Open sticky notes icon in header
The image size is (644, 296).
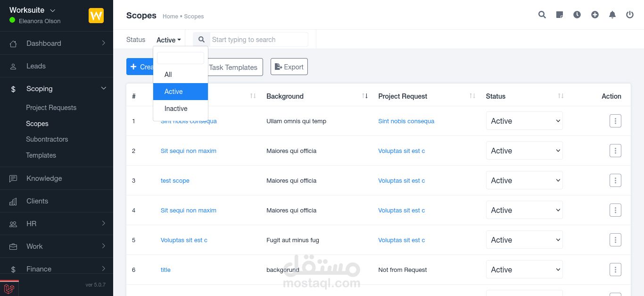560,15
